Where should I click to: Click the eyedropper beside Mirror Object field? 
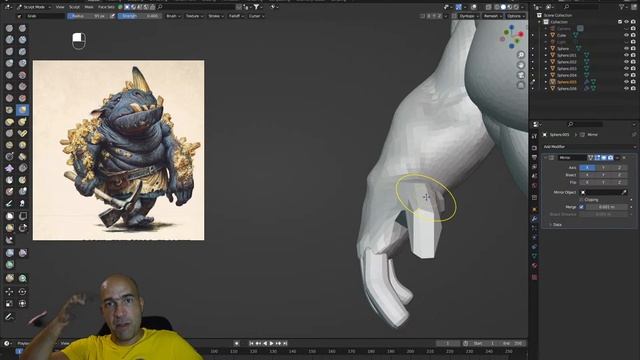624,192
